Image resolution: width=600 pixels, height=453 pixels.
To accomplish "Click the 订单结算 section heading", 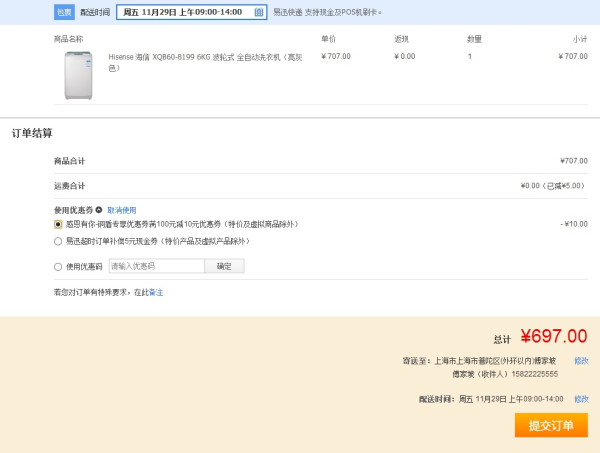I will pyautogui.click(x=32, y=133).
